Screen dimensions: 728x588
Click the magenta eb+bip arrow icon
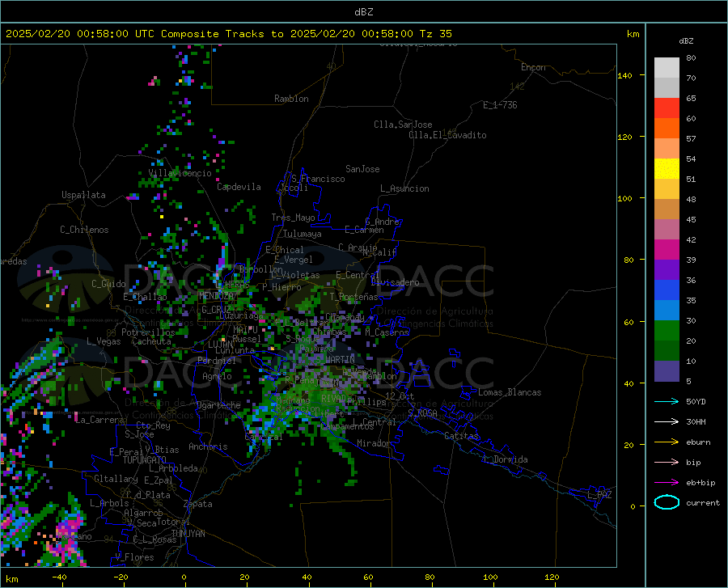[x=667, y=483]
